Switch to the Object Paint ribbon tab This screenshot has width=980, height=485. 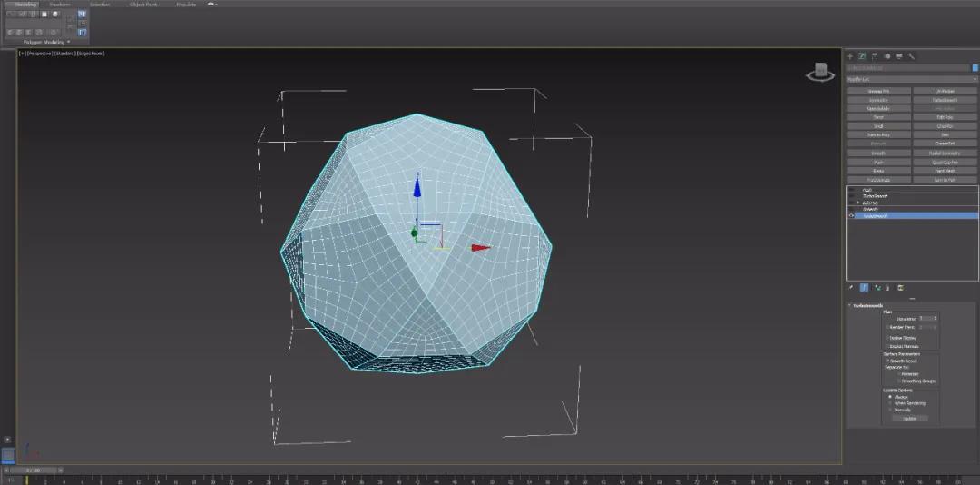click(143, 5)
